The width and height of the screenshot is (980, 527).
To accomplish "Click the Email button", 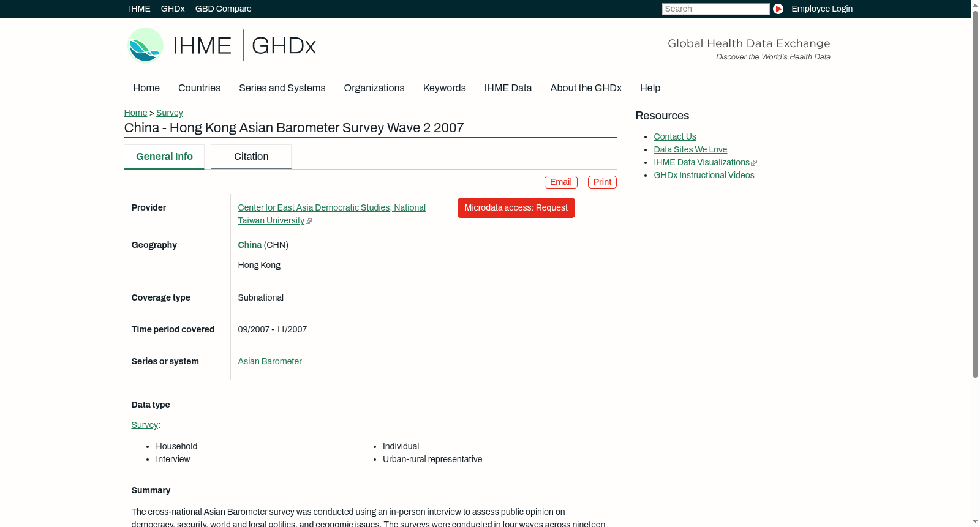I will [x=561, y=182].
